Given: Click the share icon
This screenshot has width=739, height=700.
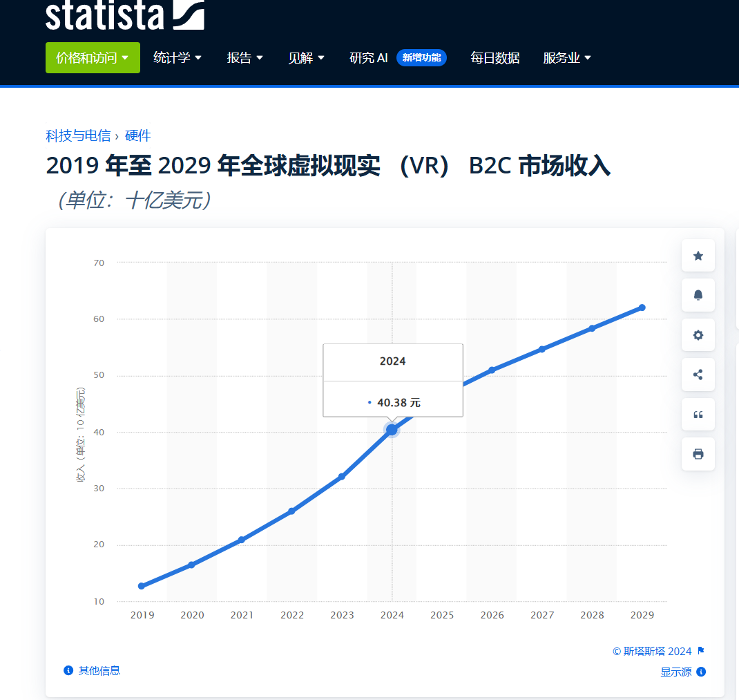Looking at the screenshot, I should [x=698, y=374].
